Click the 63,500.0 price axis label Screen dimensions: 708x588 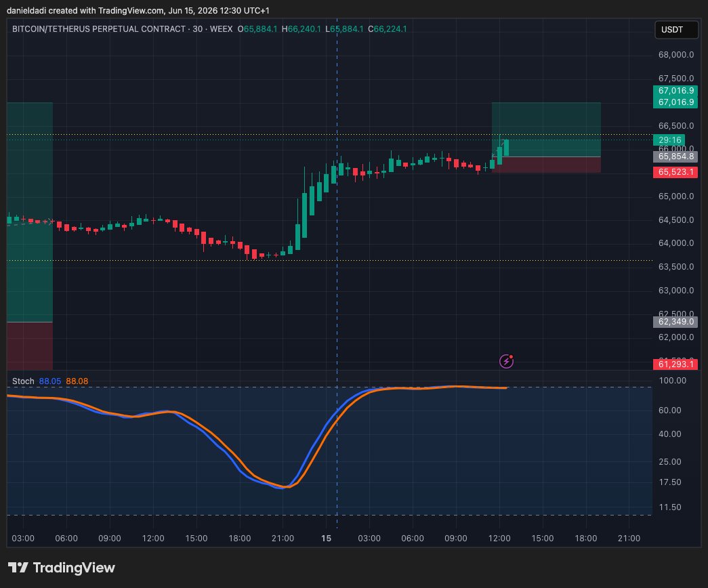(x=676, y=267)
